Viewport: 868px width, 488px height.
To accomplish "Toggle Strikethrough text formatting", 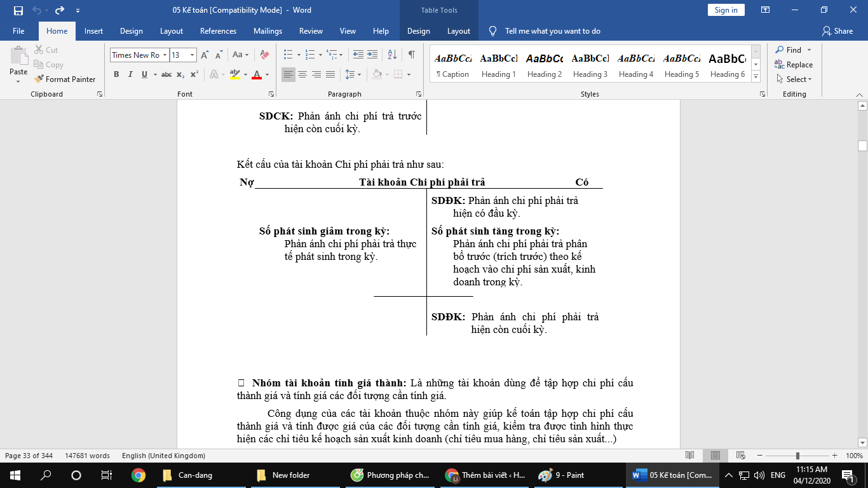I will (x=166, y=74).
